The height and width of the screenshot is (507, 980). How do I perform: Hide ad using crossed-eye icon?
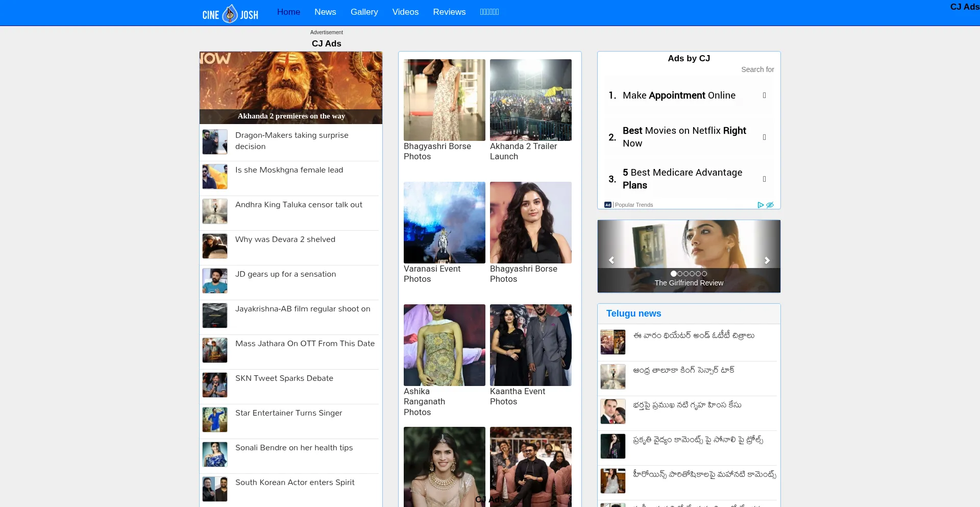tap(770, 205)
